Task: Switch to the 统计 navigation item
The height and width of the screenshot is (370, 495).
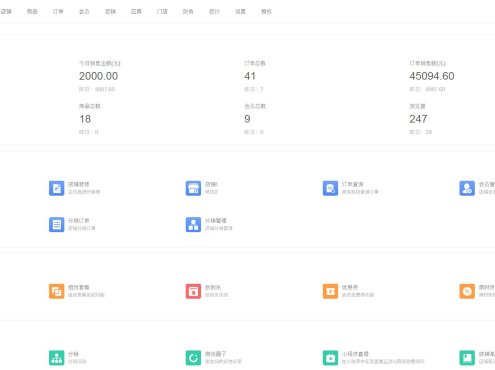Action: coord(214,11)
